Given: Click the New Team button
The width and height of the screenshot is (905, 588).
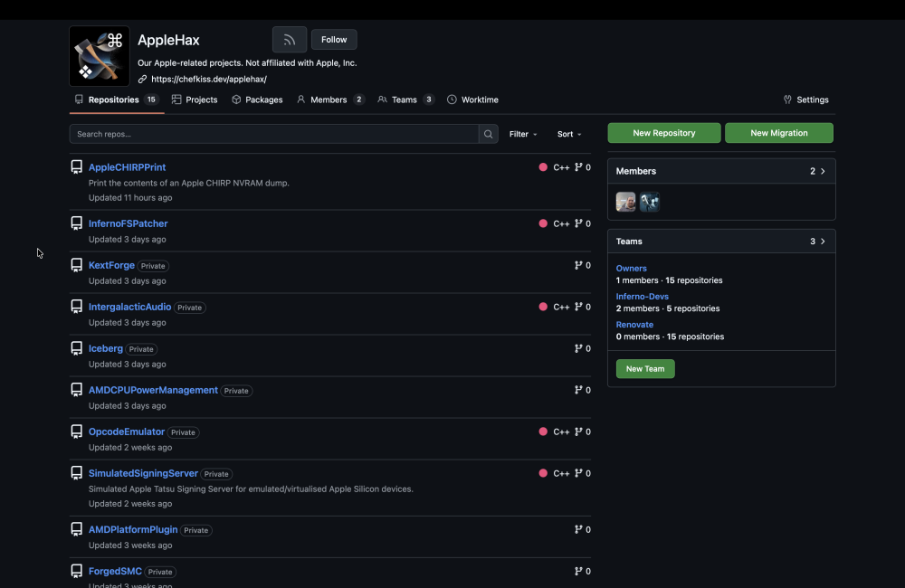Looking at the screenshot, I should tap(645, 369).
